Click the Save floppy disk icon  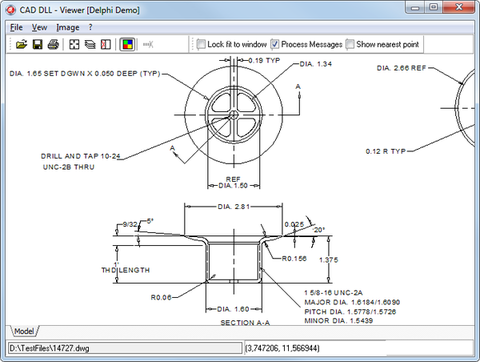click(x=38, y=44)
